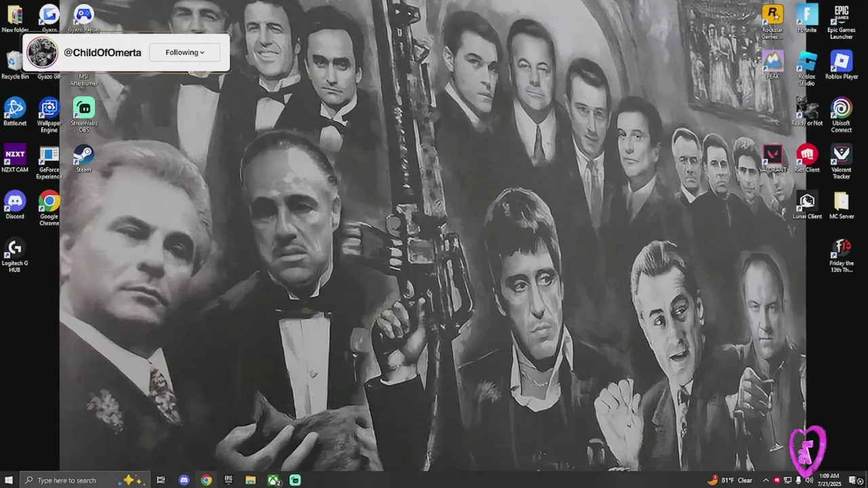This screenshot has height=488, width=868.
Task: Open the New folder desktop icon
Action: pos(15,19)
